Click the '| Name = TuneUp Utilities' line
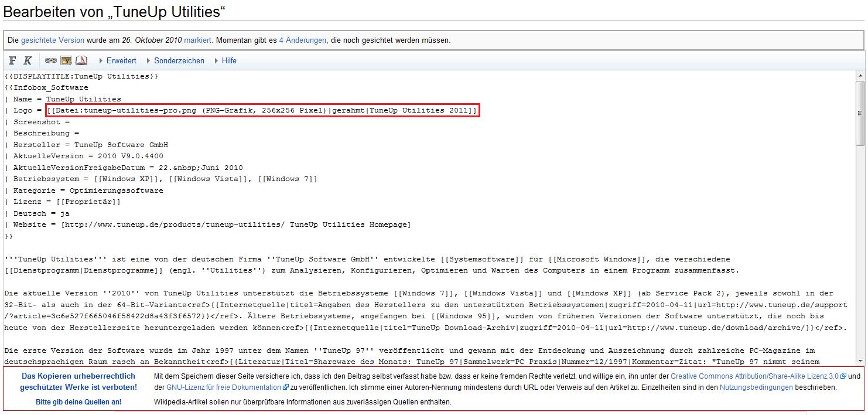 click(x=63, y=99)
